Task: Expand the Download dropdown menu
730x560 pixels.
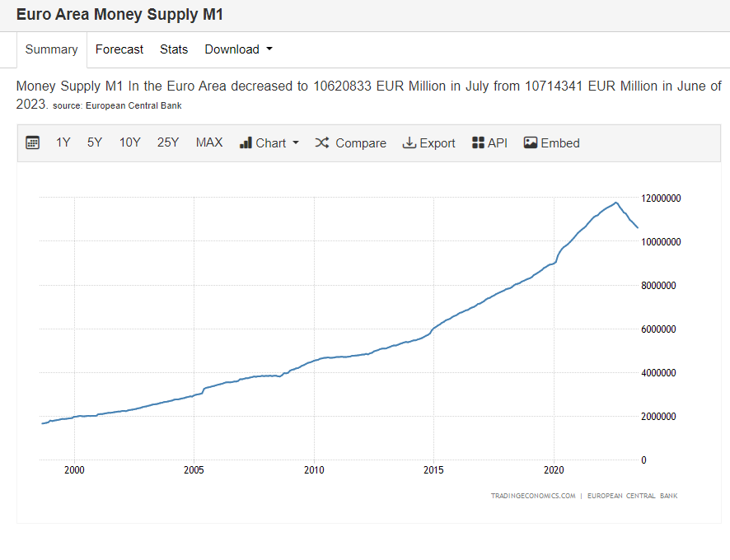Action: (x=238, y=49)
